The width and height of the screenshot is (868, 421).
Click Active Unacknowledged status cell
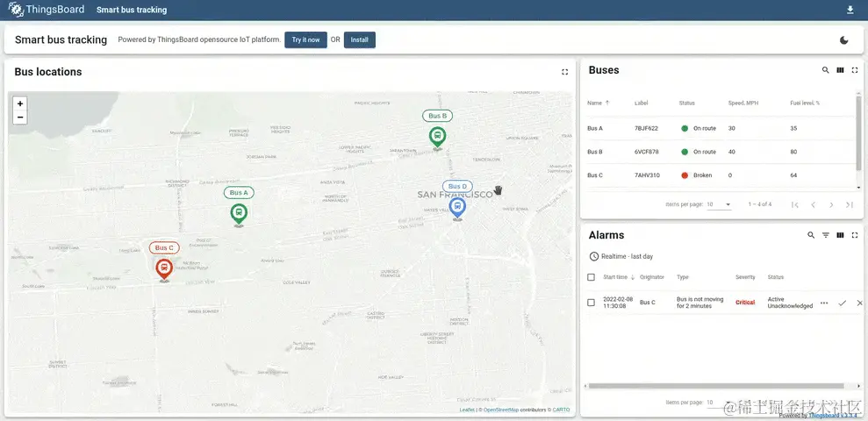pos(790,303)
